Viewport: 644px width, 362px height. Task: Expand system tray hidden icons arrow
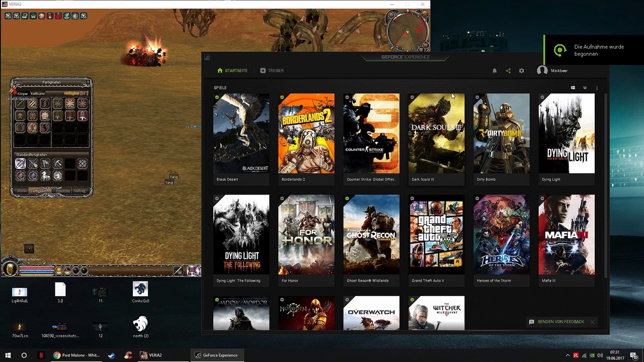pyautogui.click(x=568, y=355)
